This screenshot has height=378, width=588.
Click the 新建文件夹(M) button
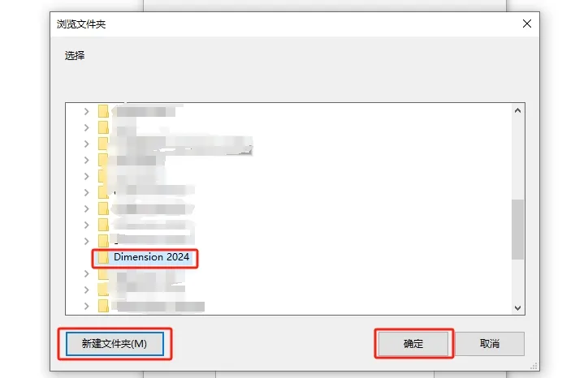coord(115,344)
